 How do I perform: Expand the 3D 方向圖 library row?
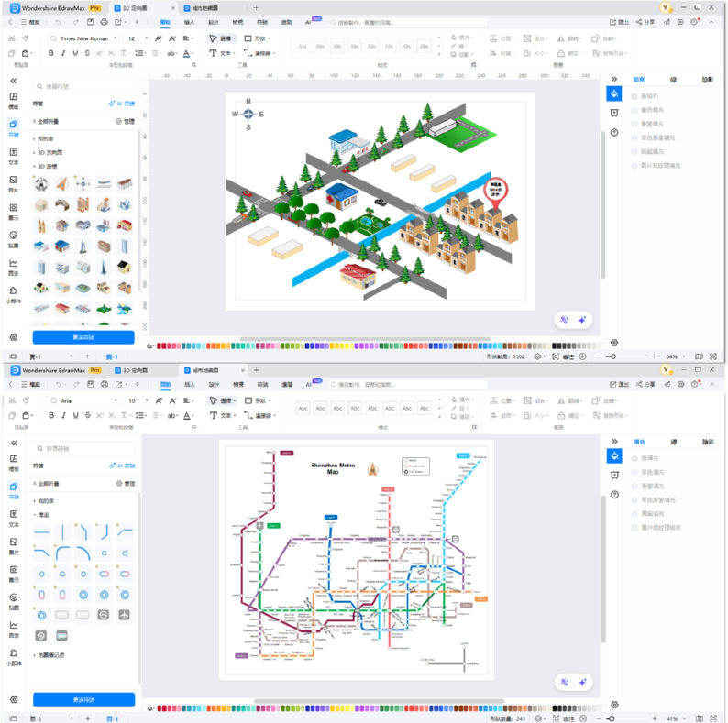click(x=50, y=152)
